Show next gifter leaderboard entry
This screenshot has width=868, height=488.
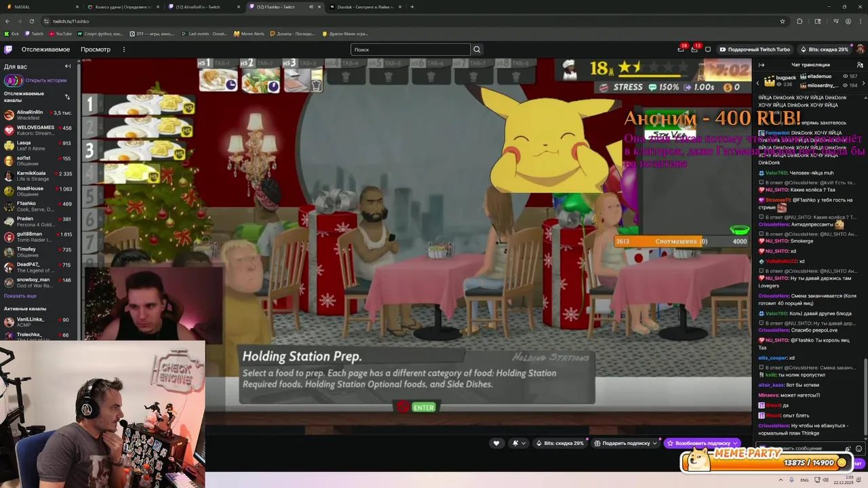863,82
